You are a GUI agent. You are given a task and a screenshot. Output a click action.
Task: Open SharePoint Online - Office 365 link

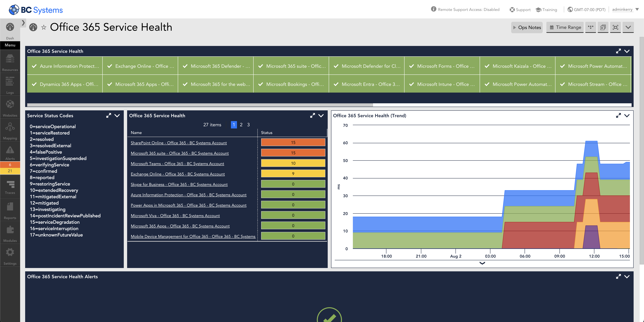pyautogui.click(x=179, y=143)
